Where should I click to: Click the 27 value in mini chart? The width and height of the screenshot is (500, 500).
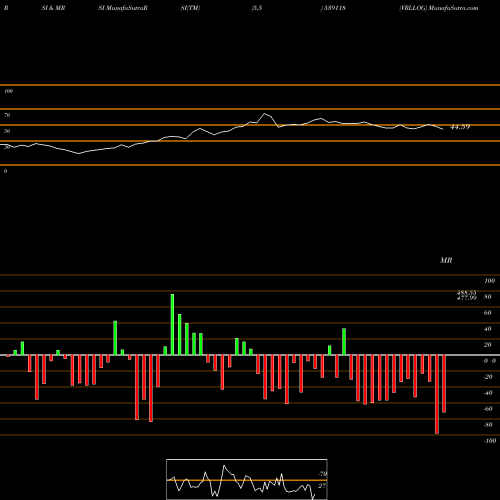pyautogui.click(x=322, y=486)
